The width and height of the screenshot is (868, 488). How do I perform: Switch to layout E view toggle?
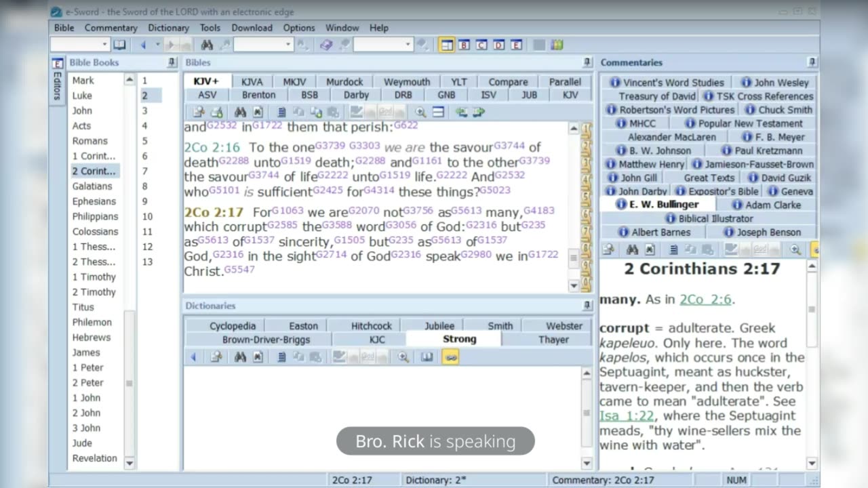517,45
